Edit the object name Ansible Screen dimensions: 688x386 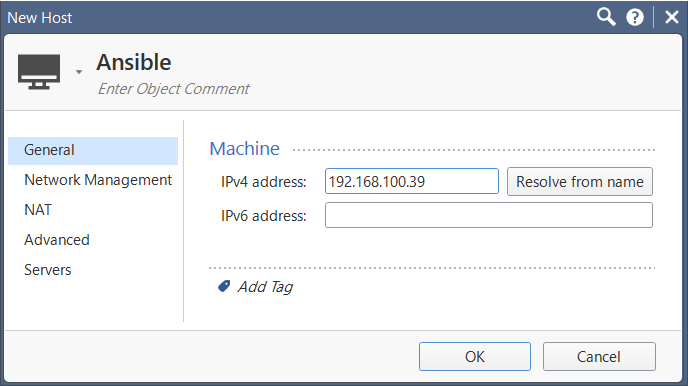click(134, 62)
